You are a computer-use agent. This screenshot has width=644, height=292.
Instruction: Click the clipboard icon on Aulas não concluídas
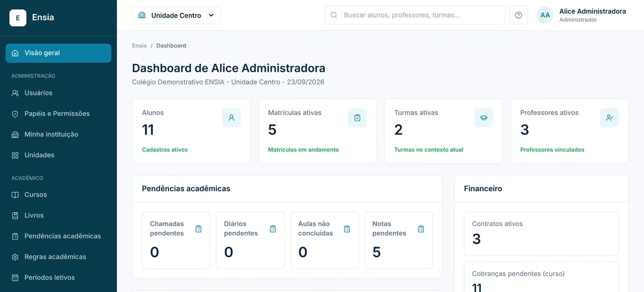347,229
